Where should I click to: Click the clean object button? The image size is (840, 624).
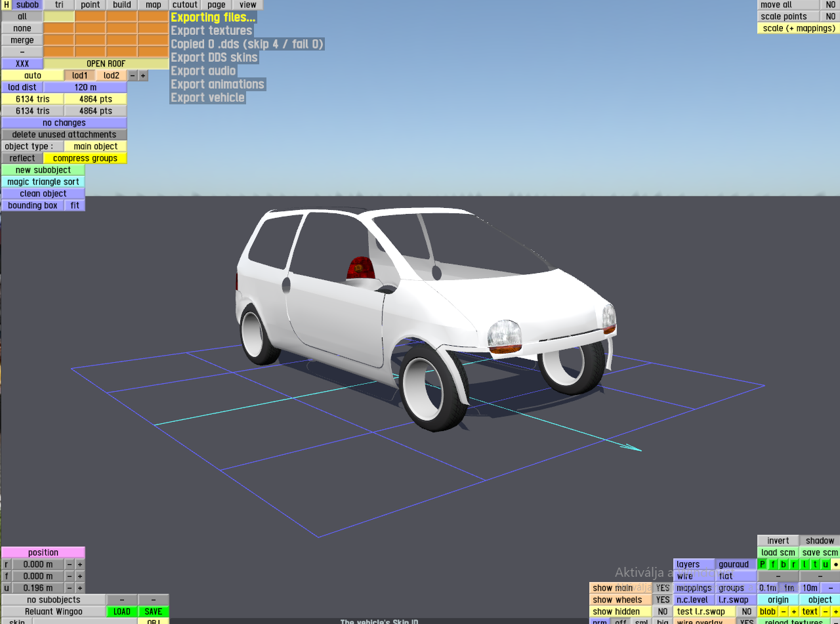click(43, 194)
